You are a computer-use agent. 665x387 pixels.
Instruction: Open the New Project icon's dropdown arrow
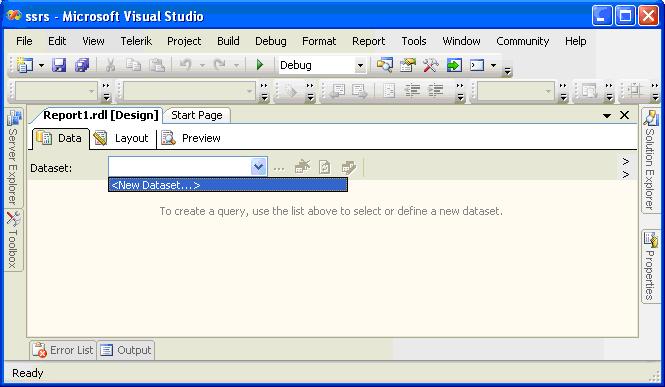pyautogui.click(x=41, y=66)
